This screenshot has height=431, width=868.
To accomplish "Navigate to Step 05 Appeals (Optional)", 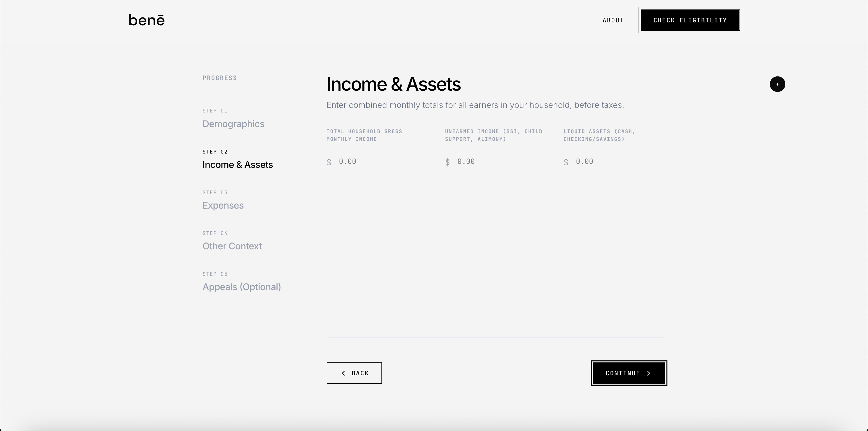I will pos(241,287).
